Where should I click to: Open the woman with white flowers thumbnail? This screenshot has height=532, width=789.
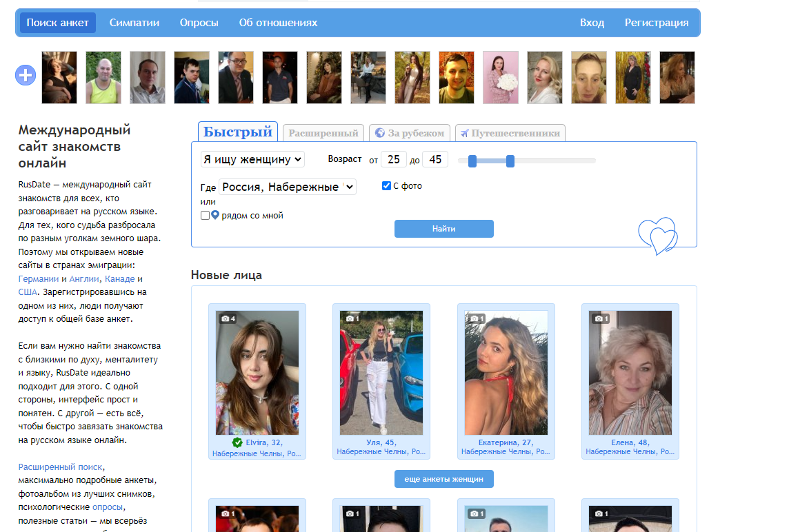(x=501, y=77)
